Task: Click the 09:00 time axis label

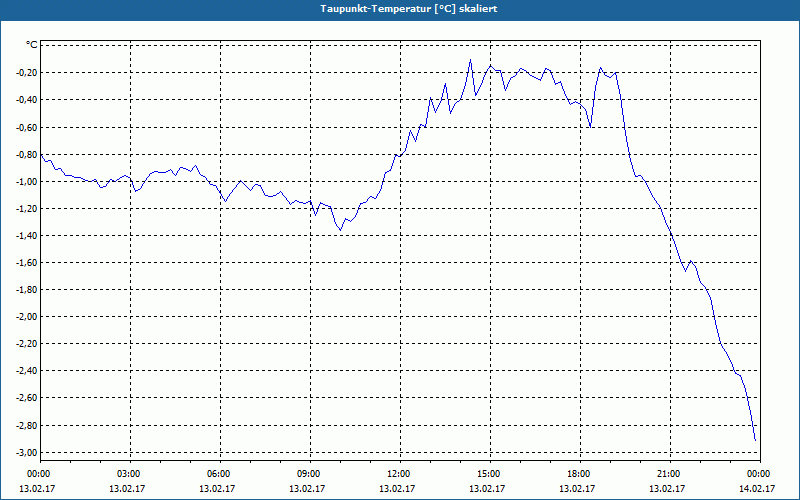Action: click(x=311, y=474)
